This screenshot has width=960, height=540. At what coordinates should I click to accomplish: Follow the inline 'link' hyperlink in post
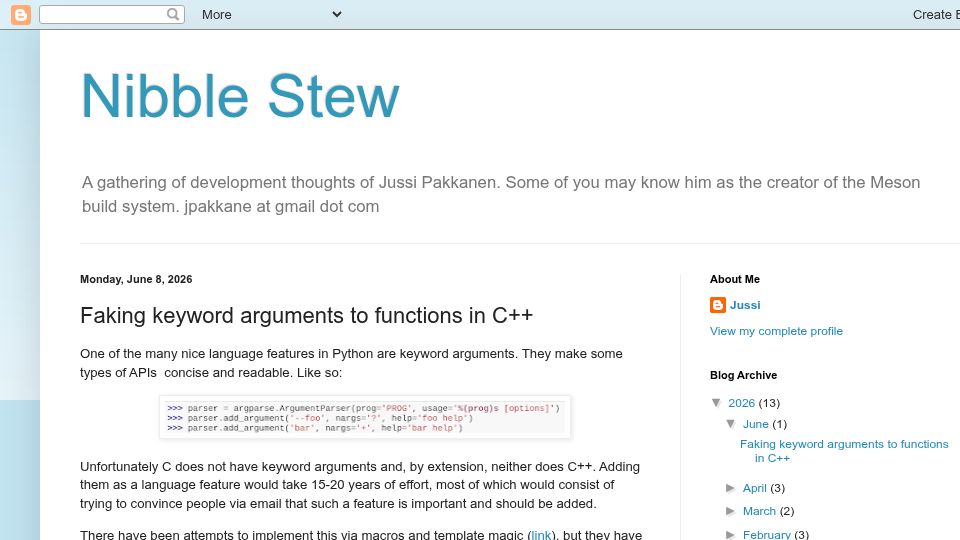[x=541, y=534]
